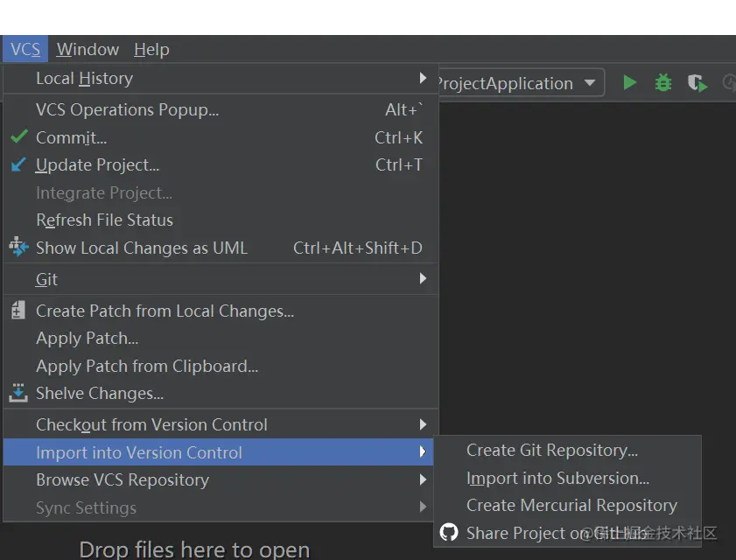This screenshot has width=736, height=560.
Task: Select Commit... menu item
Action: point(221,137)
